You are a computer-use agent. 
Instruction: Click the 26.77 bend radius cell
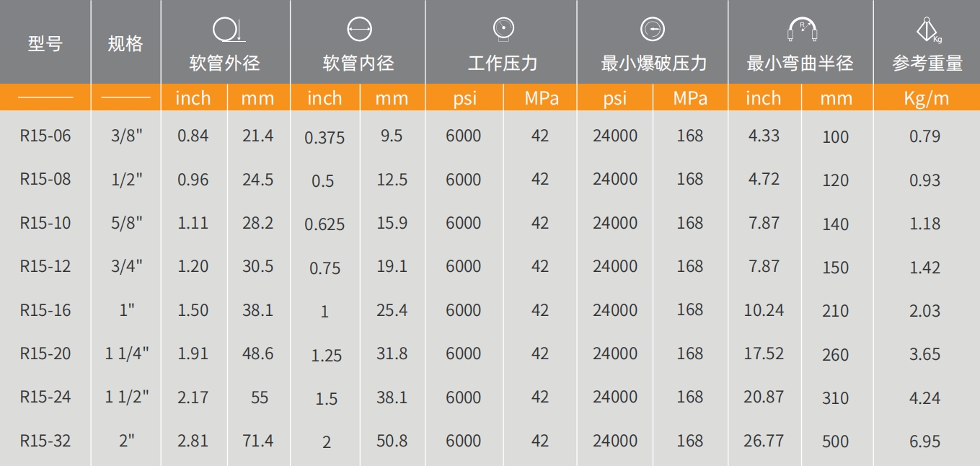tap(763, 440)
